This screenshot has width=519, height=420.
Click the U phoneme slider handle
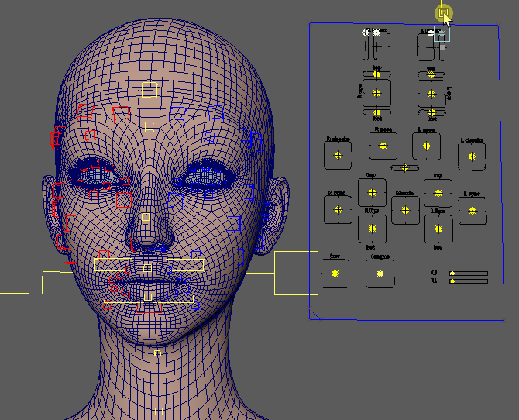(452, 282)
